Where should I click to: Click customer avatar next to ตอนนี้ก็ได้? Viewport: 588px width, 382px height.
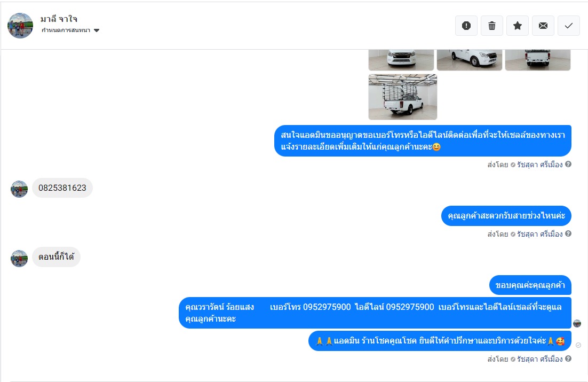point(19,259)
